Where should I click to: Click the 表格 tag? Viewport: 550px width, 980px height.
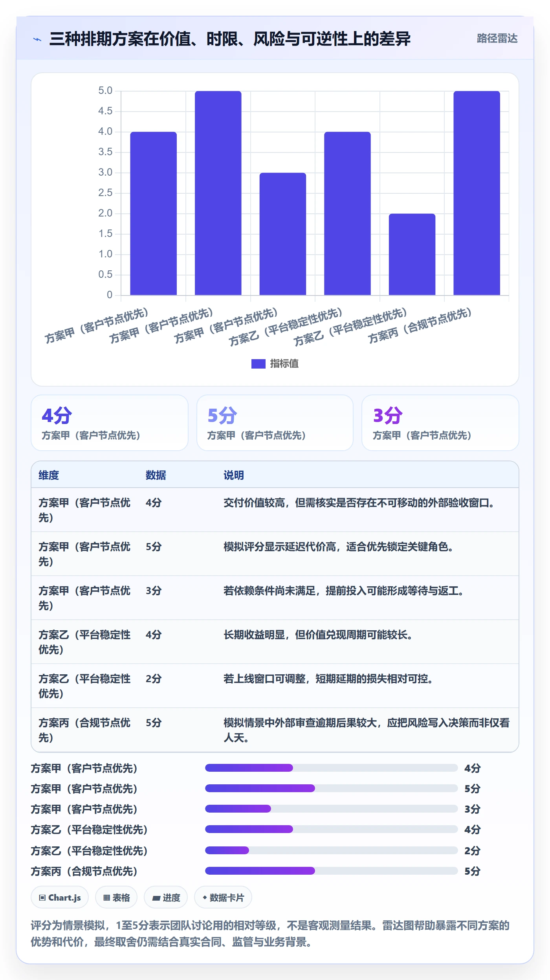click(116, 897)
